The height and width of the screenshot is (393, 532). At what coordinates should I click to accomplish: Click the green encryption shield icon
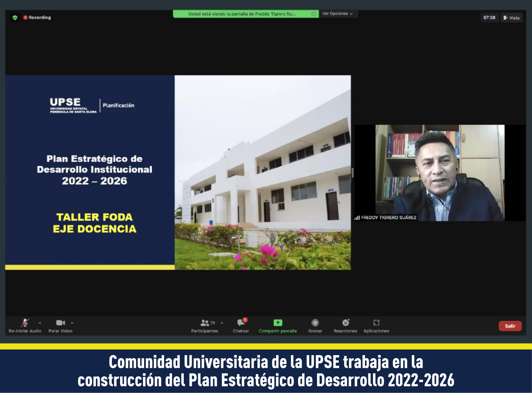[x=15, y=17]
